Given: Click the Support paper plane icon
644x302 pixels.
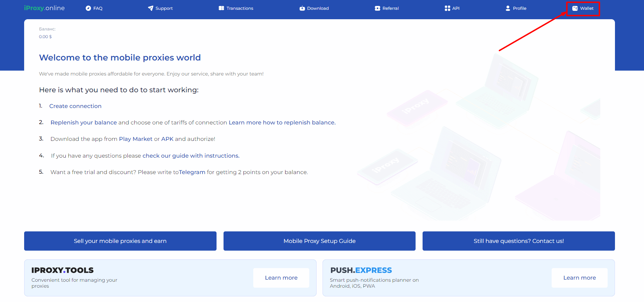Looking at the screenshot, I should point(150,8).
